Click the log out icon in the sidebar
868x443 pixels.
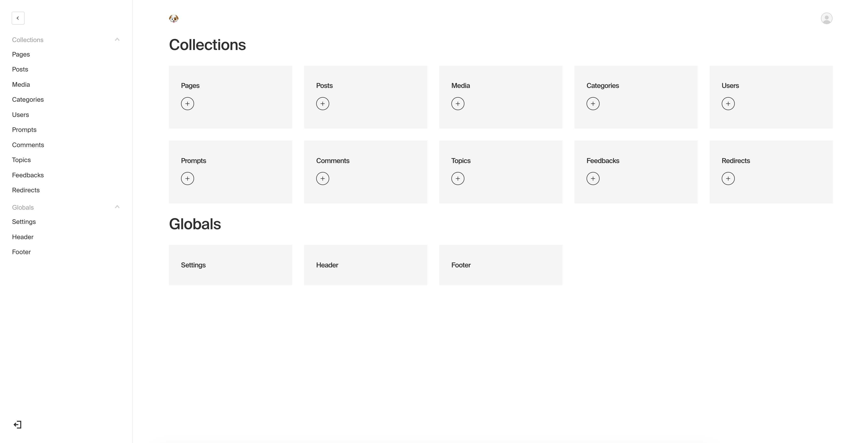point(18,424)
